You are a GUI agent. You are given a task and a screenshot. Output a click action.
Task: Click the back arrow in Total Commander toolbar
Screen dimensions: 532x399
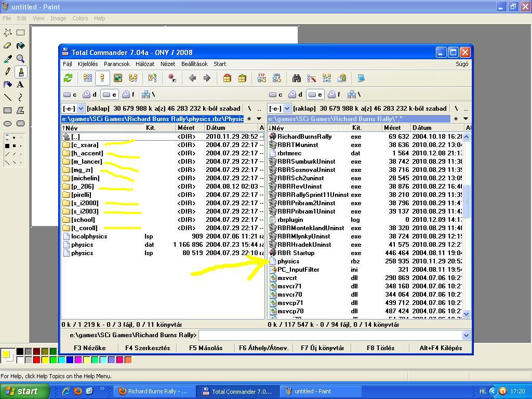pos(192,78)
